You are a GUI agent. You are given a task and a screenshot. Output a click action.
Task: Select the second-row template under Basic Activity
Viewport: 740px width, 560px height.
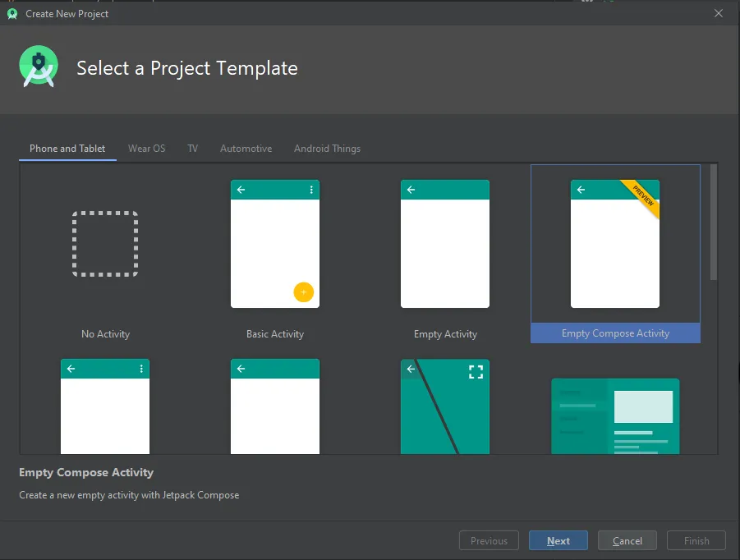pos(275,406)
